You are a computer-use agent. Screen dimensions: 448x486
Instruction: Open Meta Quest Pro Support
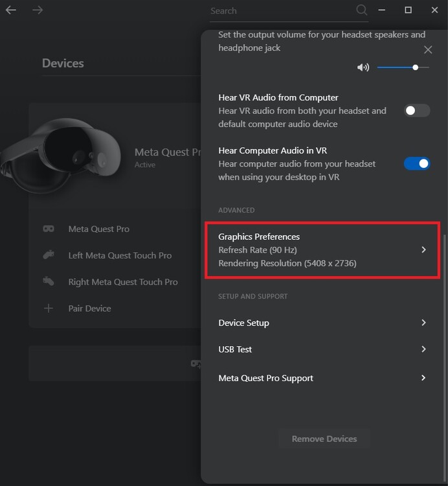(x=423, y=378)
